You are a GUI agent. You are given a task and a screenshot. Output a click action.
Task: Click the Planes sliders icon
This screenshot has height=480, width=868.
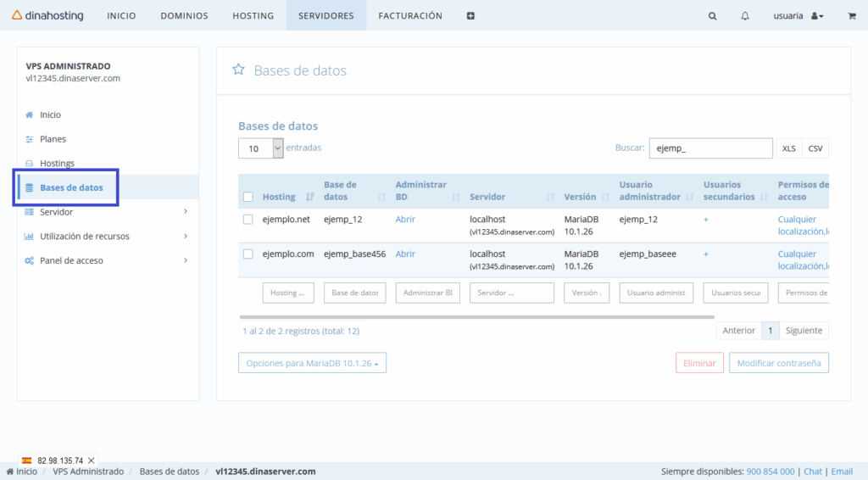pyautogui.click(x=29, y=139)
